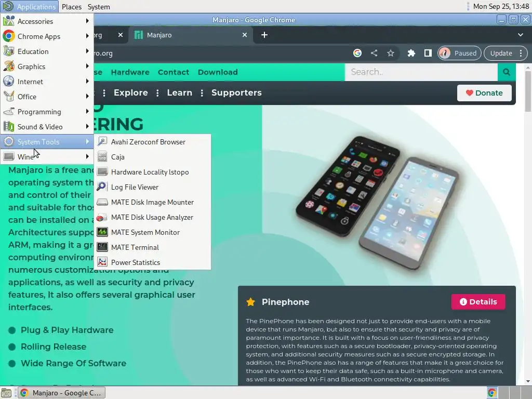This screenshot has height=399, width=532.
Task: Open Chrome extensions puzzle icon
Action: click(x=411, y=53)
